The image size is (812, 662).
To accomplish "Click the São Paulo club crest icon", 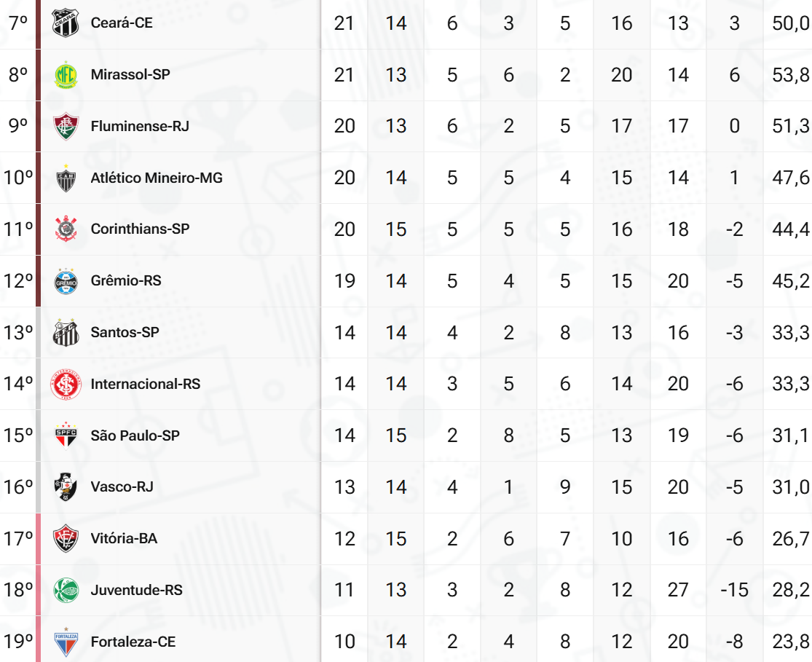I will coord(66,436).
